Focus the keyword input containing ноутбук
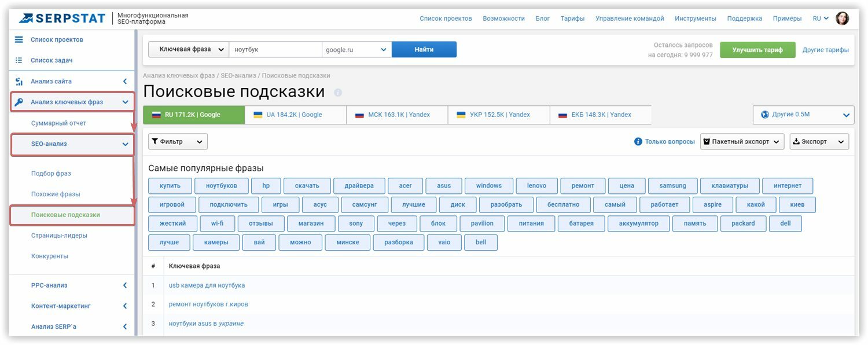The height and width of the screenshot is (345, 868). click(x=275, y=50)
